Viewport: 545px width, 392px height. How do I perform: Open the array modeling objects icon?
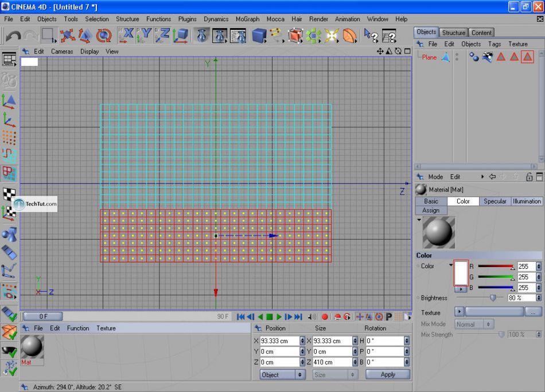pyautogui.click(x=313, y=36)
